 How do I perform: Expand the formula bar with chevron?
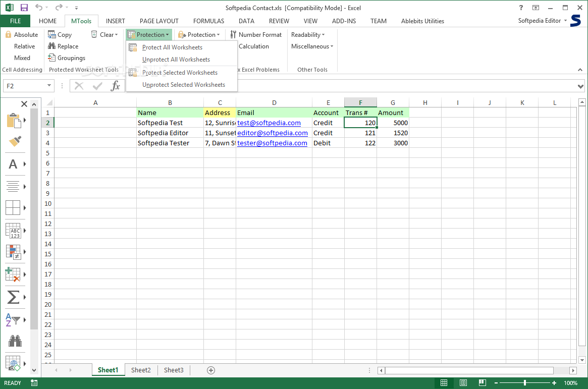[x=580, y=86]
